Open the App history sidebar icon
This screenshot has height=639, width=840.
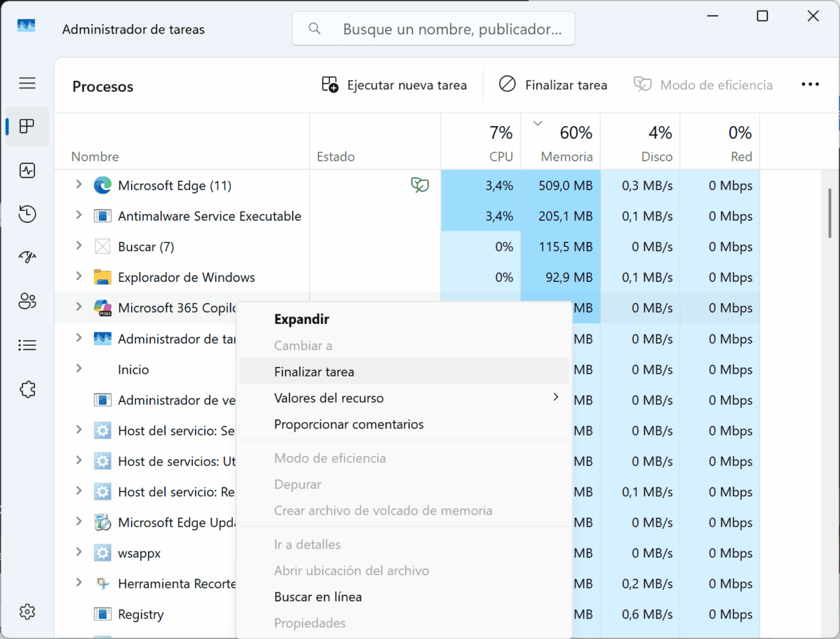(x=27, y=214)
